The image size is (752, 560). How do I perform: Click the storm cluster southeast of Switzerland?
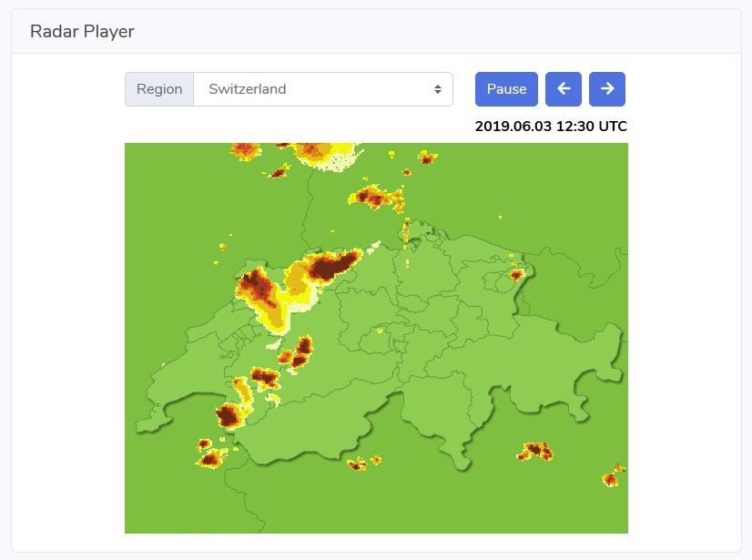(535, 450)
